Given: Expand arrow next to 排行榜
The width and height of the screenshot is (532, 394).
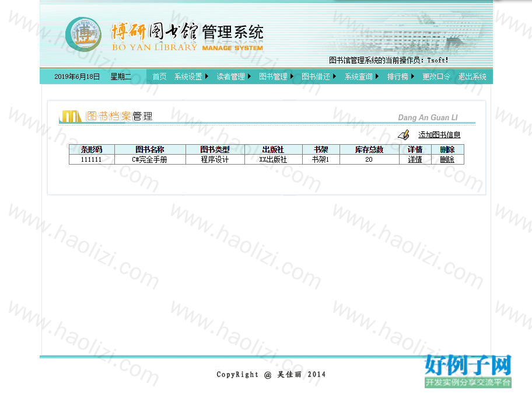Looking at the screenshot, I should pos(412,76).
